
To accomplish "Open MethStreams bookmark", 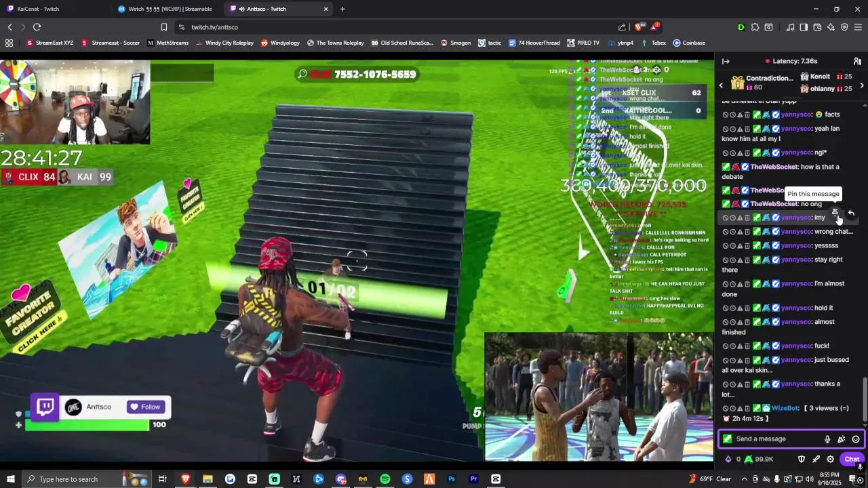I will 167,43.
